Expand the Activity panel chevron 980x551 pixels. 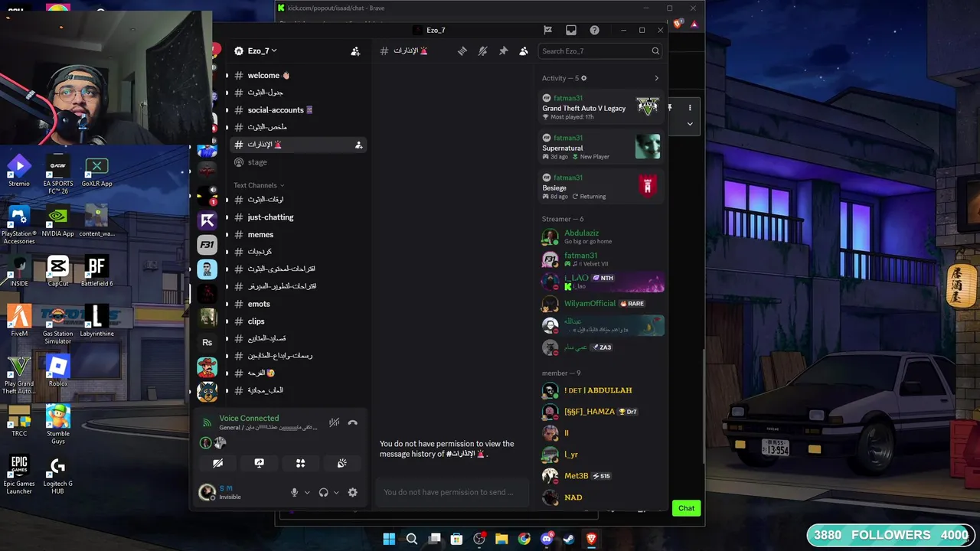[x=656, y=78]
